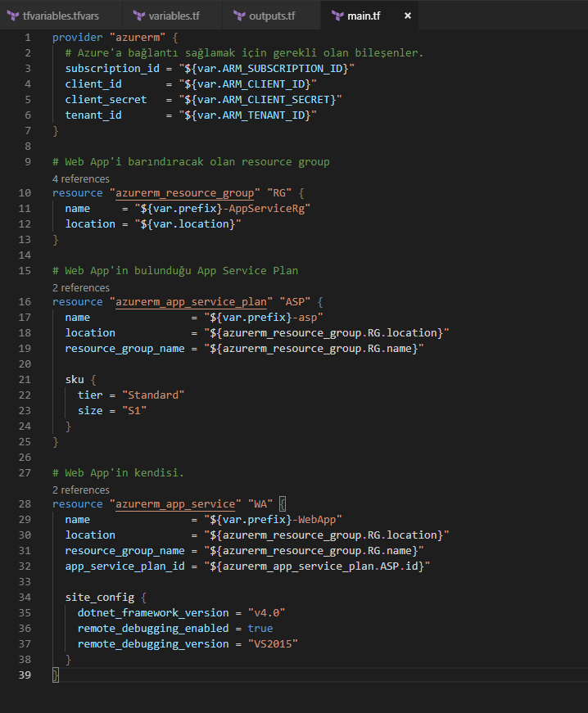Place the cursor on the true value
The image size is (588, 713).
pyautogui.click(x=260, y=629)
